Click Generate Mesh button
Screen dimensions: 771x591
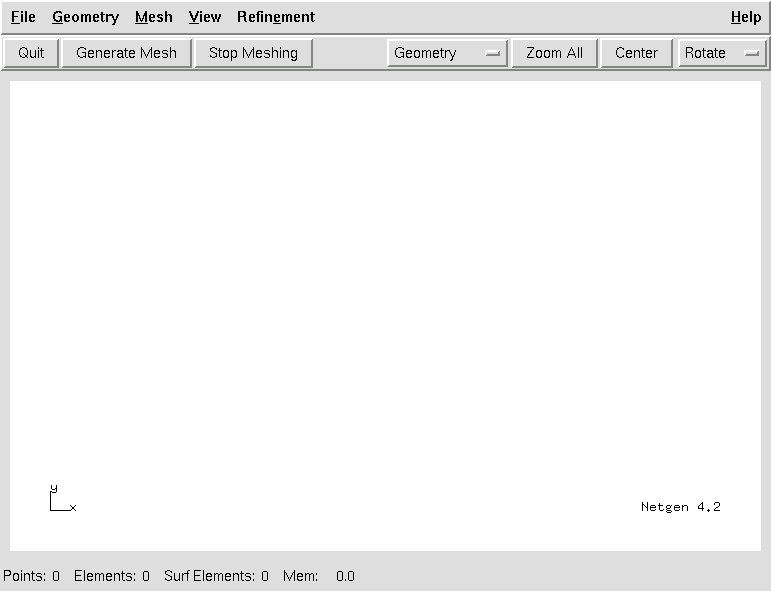click(x=126, y=53)
